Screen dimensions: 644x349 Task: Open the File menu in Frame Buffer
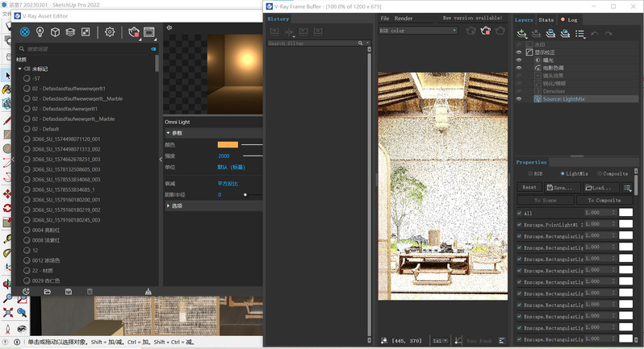pos(385,18)
